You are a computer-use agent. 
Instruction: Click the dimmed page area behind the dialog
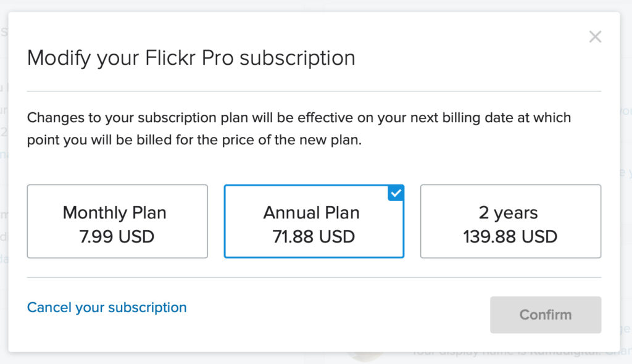pyautogui.click(x=625, y=185)
